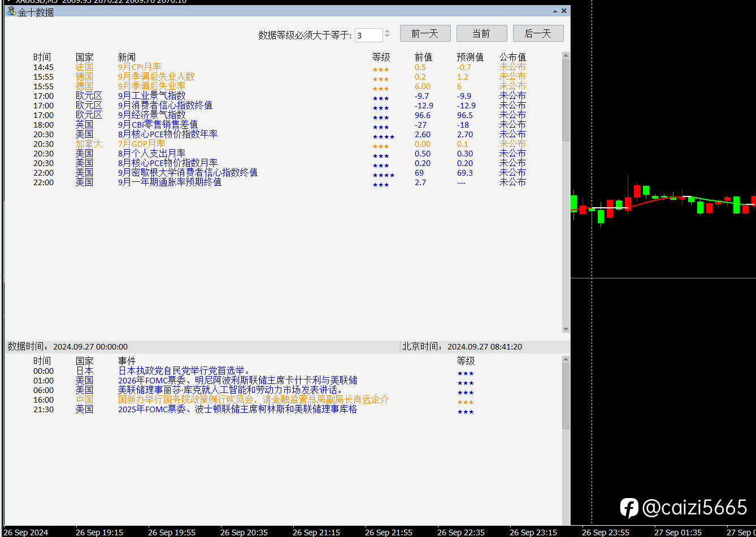Select the 9月密歇根大学消费者信心指数终值 row
Viewport: 756px width, 537px height.
(280, 173)
